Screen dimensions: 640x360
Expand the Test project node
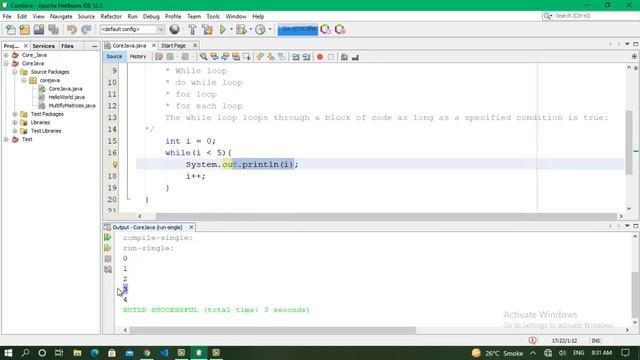[x=6, y=140]
